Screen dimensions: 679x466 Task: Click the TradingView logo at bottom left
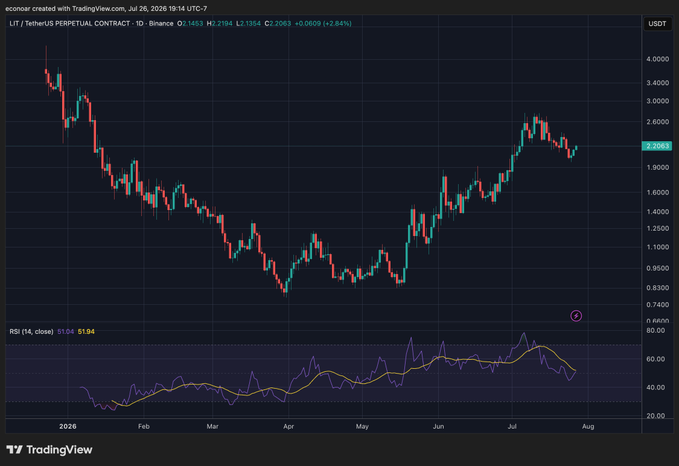pos(49,450)
